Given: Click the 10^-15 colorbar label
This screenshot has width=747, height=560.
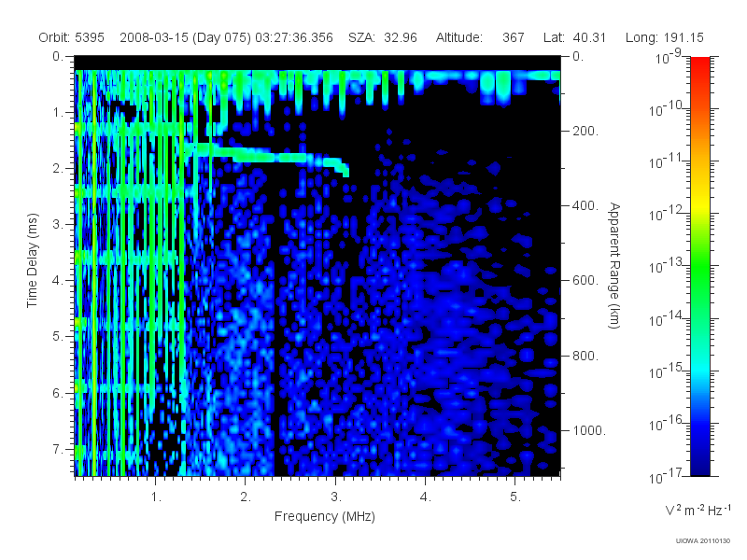Looking at the screenshot, I should coord(668,371).
